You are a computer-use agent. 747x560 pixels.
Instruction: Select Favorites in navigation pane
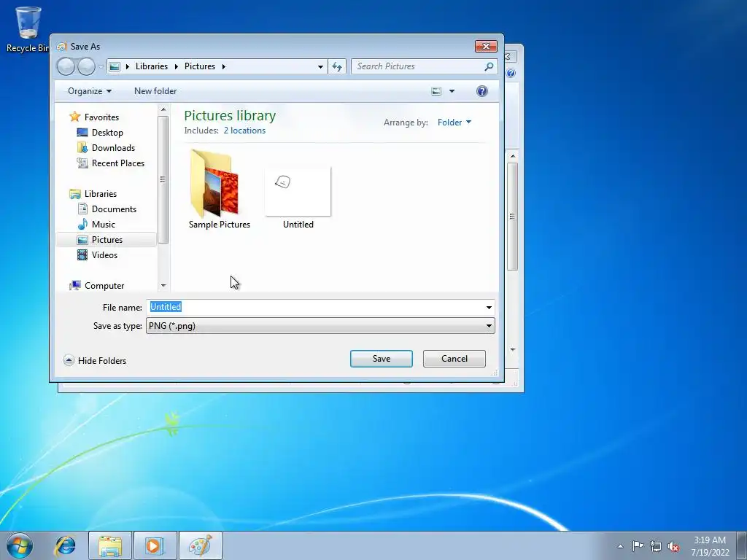(x=101, y=117)
